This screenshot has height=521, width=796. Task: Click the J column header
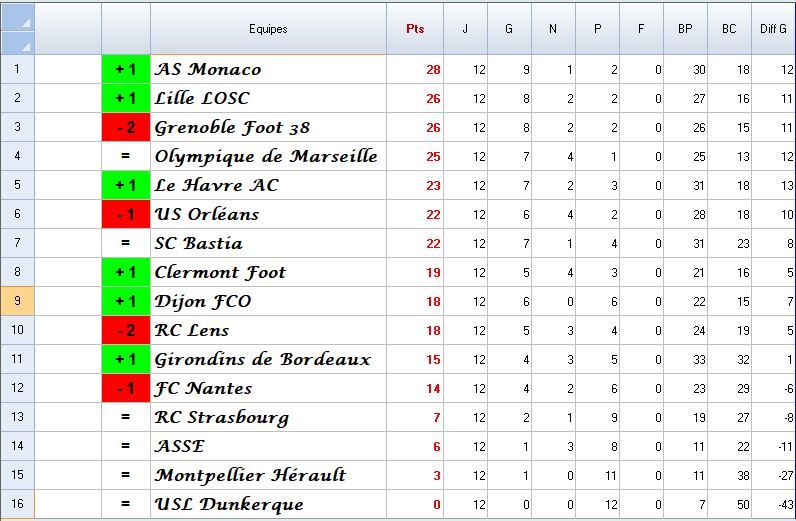point(465,29)
